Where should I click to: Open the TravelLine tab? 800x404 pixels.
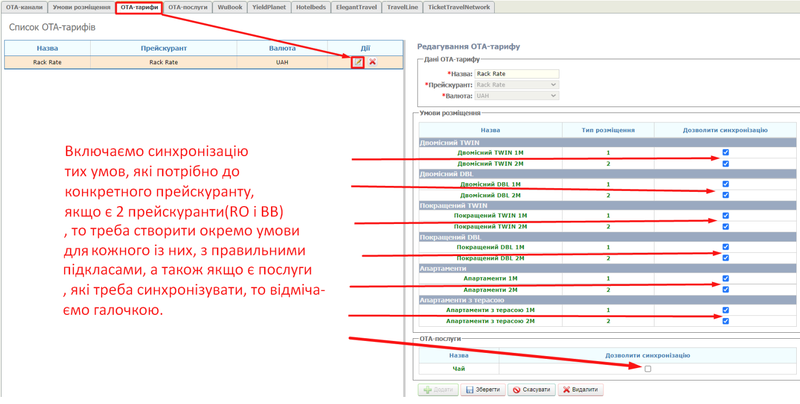tap(403, 7)
